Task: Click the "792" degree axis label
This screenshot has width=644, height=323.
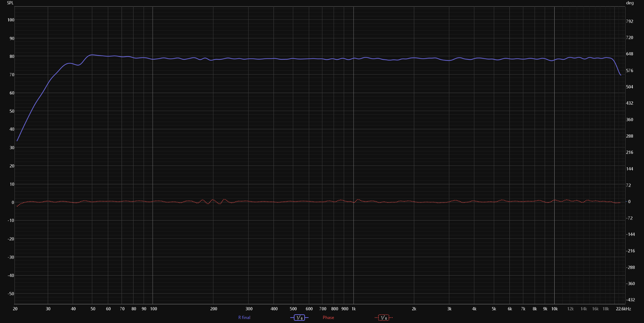Action: (630, 21)
